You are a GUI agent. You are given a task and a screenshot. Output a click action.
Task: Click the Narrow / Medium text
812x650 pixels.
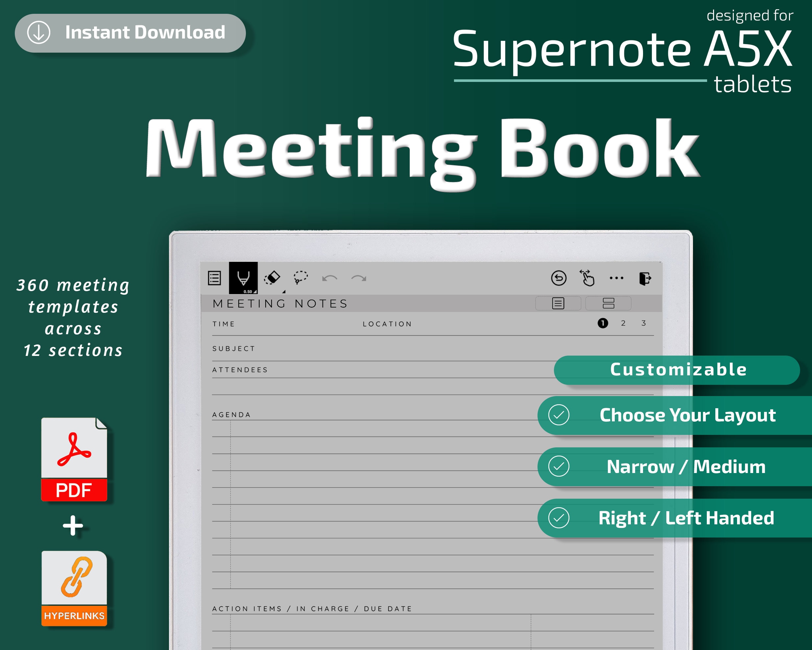pyautogui.click(x=686, y=467)
